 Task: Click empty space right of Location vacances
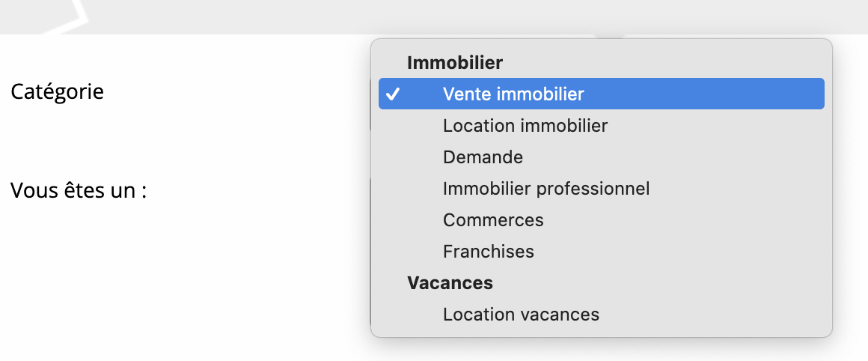coord(711,315)
